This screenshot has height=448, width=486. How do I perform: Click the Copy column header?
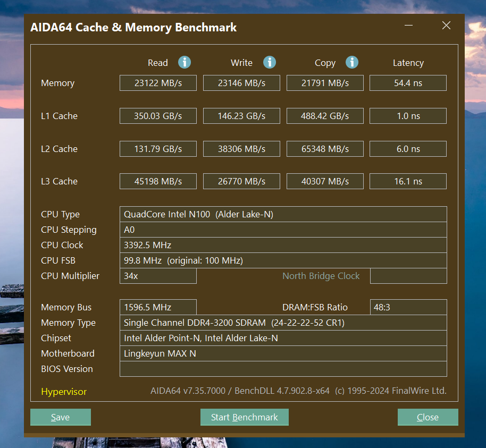[x=325, y=63]
